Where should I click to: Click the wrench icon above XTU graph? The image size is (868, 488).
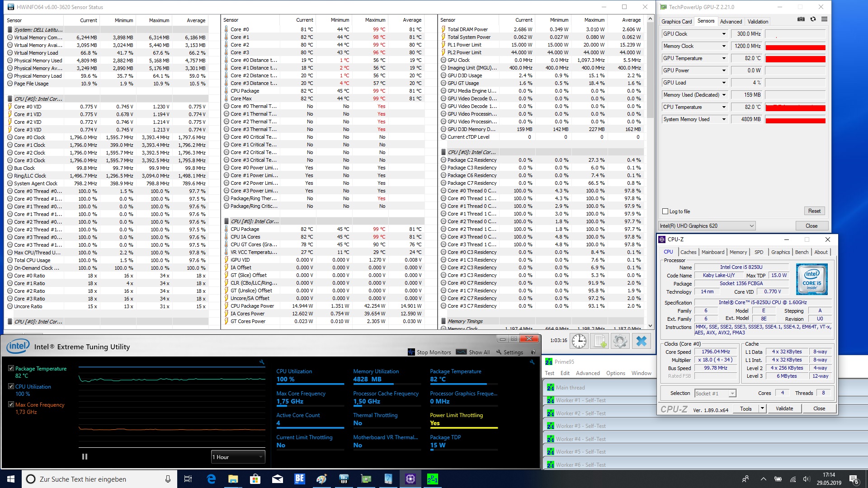coord(262,362)
